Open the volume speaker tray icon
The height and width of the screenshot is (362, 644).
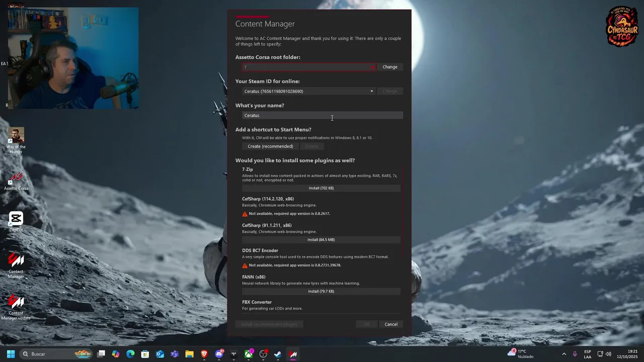(609, 354)
